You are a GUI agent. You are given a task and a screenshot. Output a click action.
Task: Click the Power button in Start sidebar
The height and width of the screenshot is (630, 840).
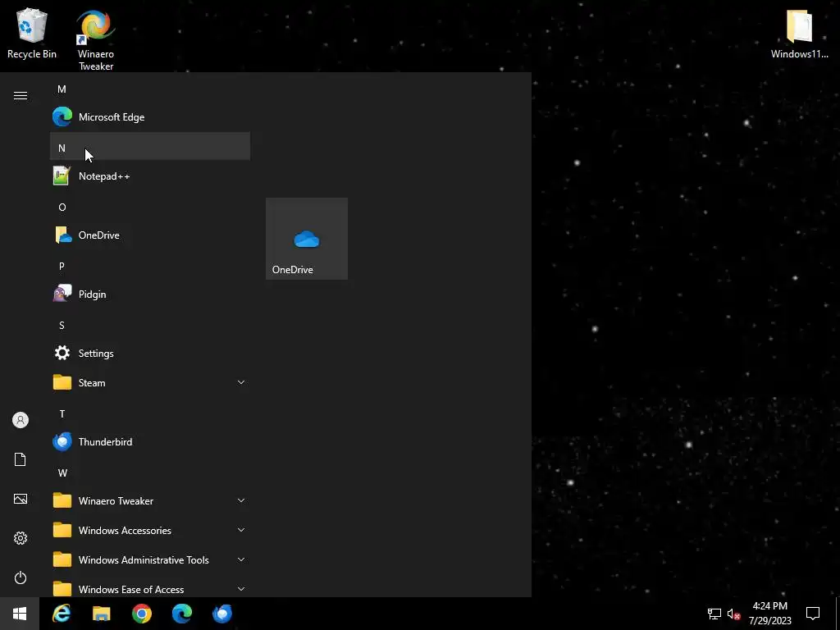(21, 577)
